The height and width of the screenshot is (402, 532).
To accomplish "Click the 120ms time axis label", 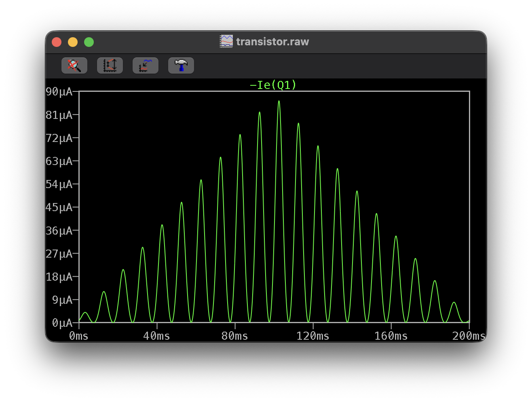I will 313,336.
